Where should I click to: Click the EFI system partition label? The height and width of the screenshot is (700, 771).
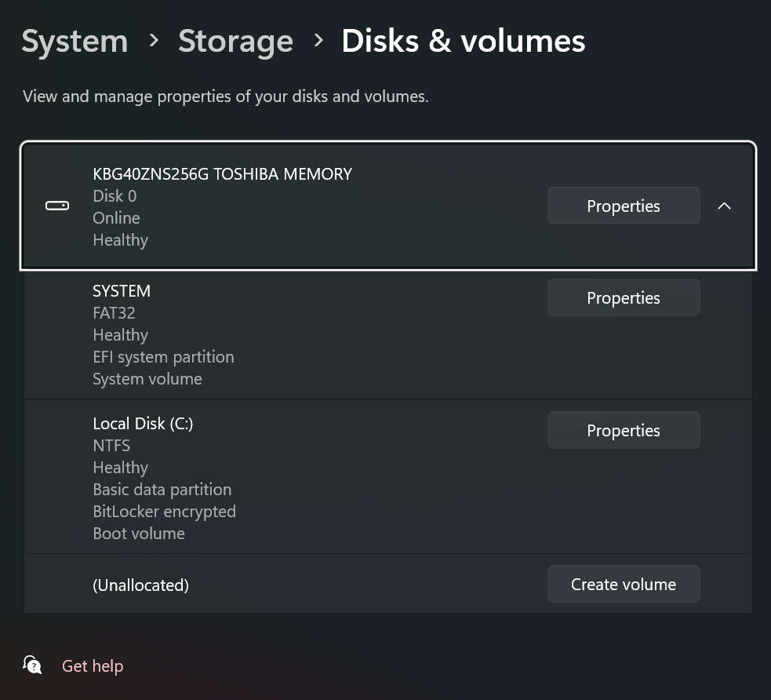pos(163,356)
